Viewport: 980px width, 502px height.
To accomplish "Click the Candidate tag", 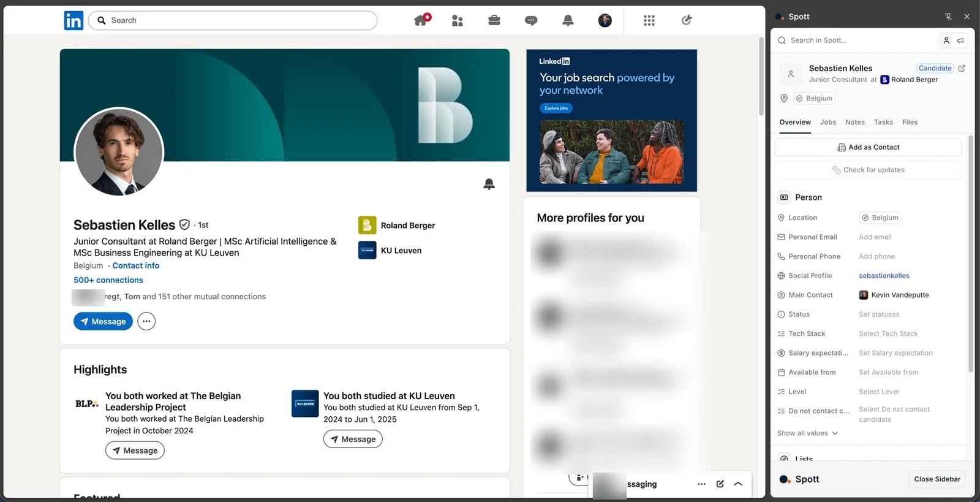I will click(x=935, y=68).
